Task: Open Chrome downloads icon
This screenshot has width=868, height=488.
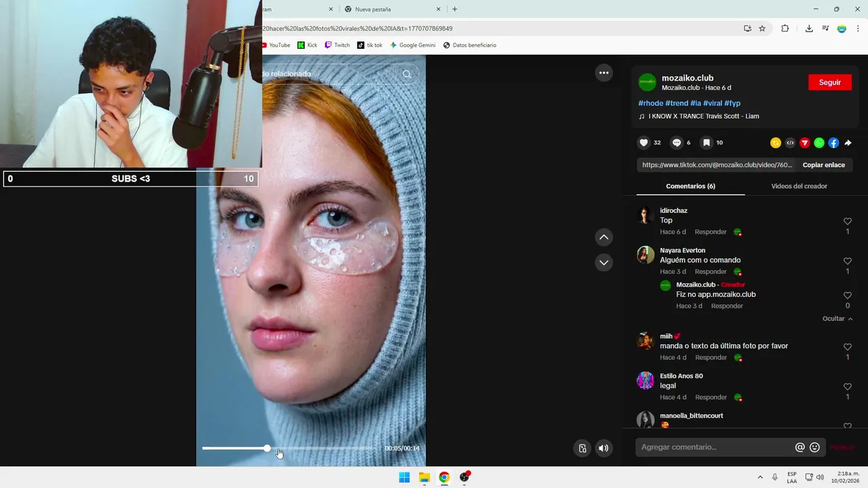Action: click(809, 28)
